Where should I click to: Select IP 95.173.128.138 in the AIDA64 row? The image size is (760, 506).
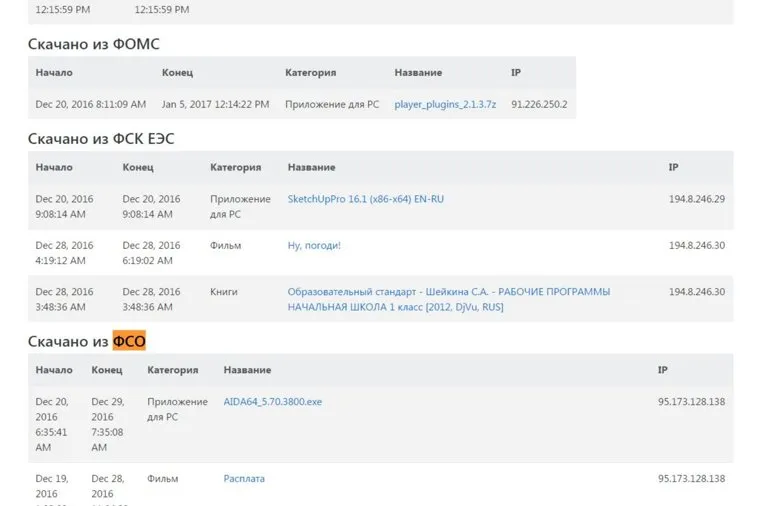[x=691, y=402]
